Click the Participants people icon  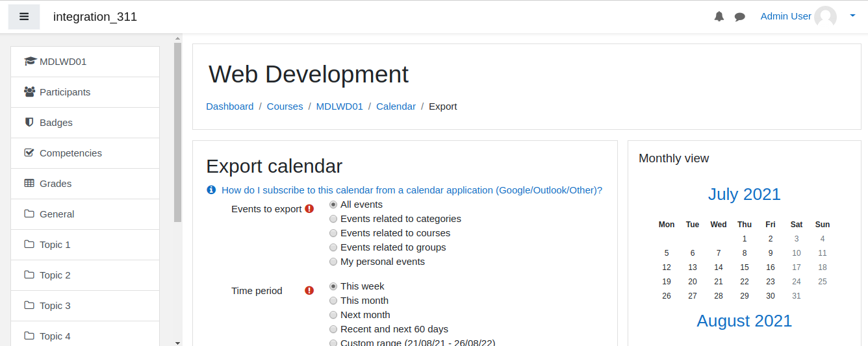click(29, 92)
